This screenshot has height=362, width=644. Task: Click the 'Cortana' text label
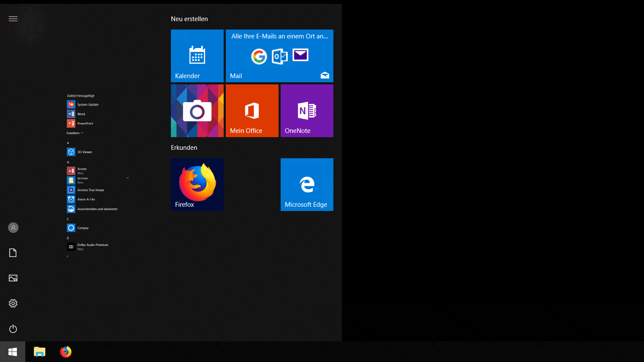[83, 228]
